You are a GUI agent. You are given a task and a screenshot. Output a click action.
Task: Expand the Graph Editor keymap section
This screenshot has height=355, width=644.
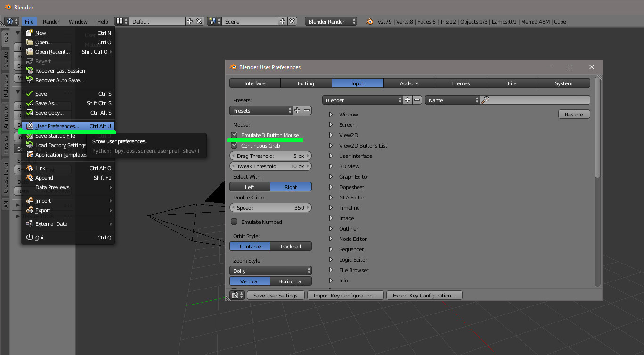point(331,177)
